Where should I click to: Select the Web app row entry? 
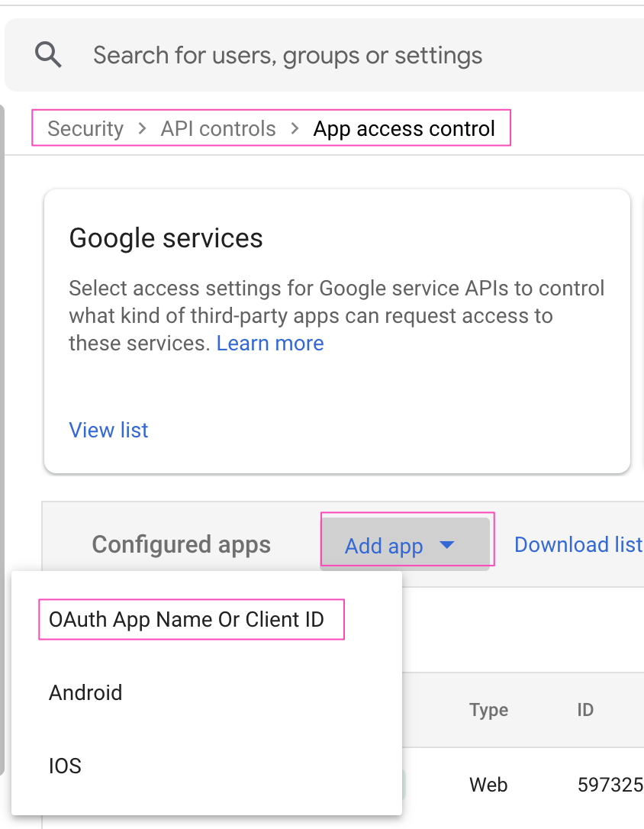click(488, 784)
